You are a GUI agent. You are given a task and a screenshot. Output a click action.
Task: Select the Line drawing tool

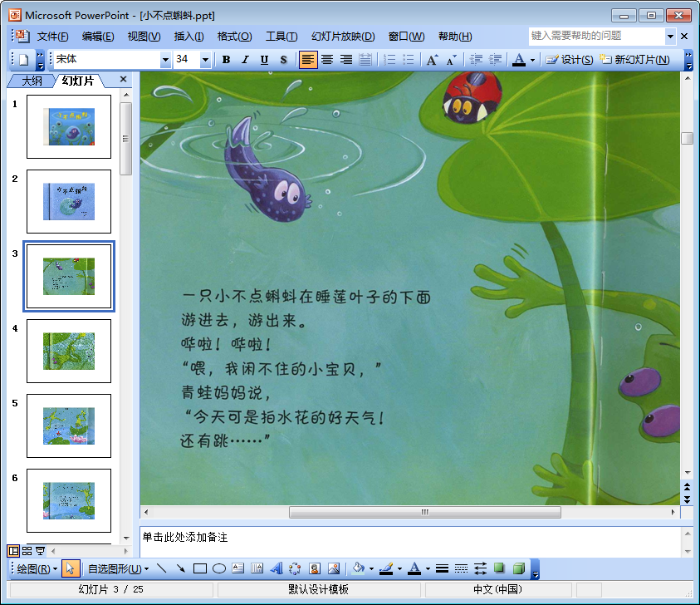162,568
